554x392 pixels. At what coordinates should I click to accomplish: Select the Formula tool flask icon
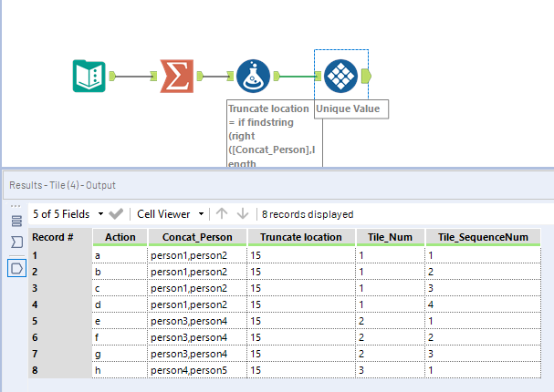[253, 77]
